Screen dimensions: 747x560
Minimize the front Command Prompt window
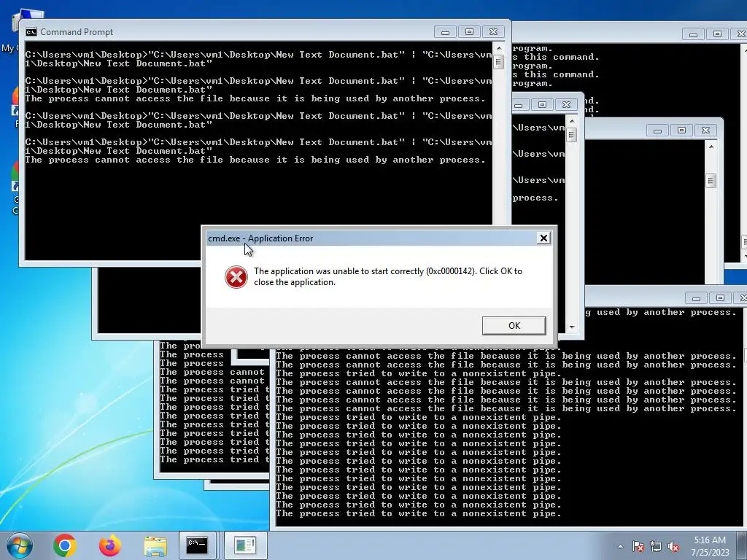pos(445,32)
